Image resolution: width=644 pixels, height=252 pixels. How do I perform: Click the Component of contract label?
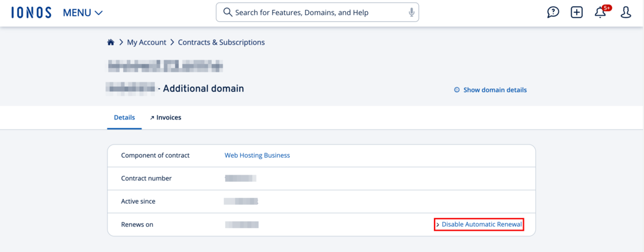point(155,156)
